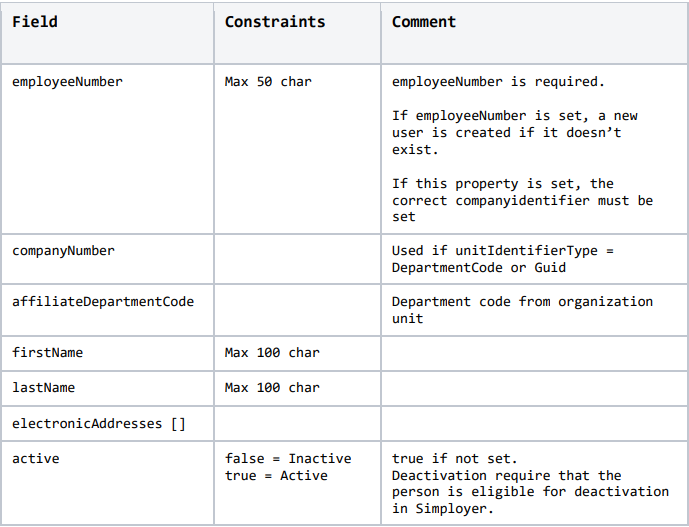Click the Constraints column header
The height and width of the screenshot is (527, 689).
pyautogui.click(x=274, y=21)
